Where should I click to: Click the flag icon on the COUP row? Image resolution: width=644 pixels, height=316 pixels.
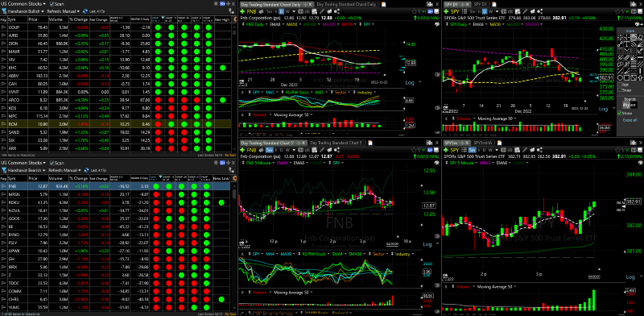[x=3, y=27]
